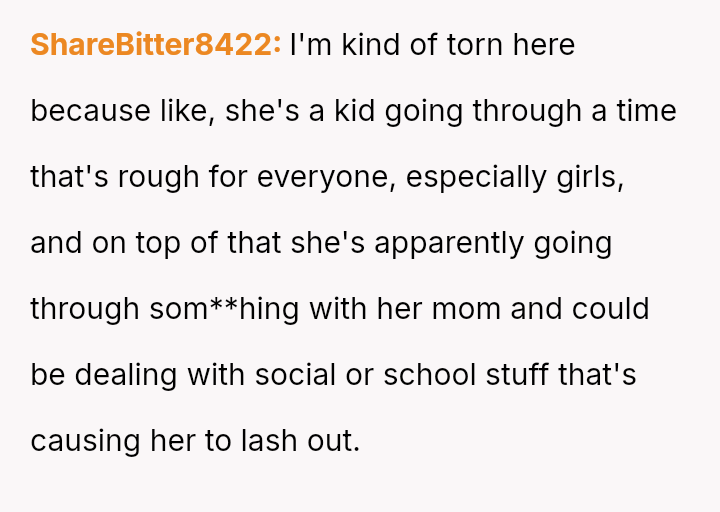Click the word "time" ending the second line
Image resolution: width=720 pixels, height=512 pixels.
647,111
